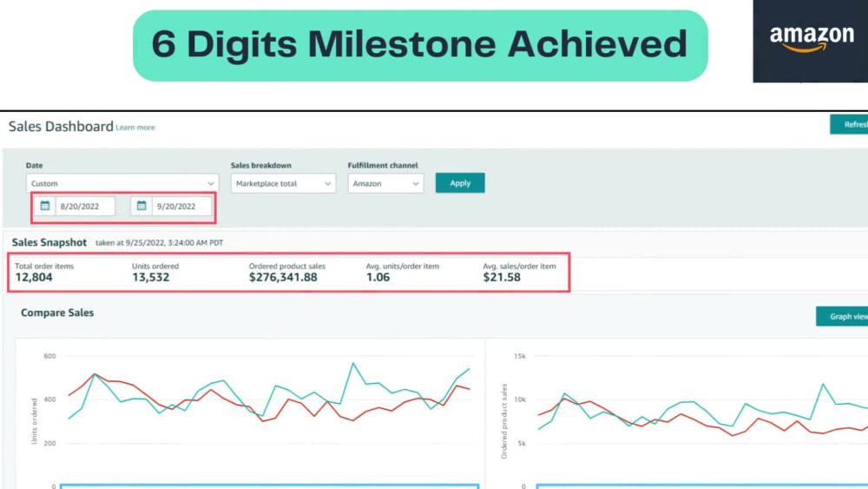This screenshot has width=868, height=489.
Task: Open the Learn more link
Action: click(135, 128)
